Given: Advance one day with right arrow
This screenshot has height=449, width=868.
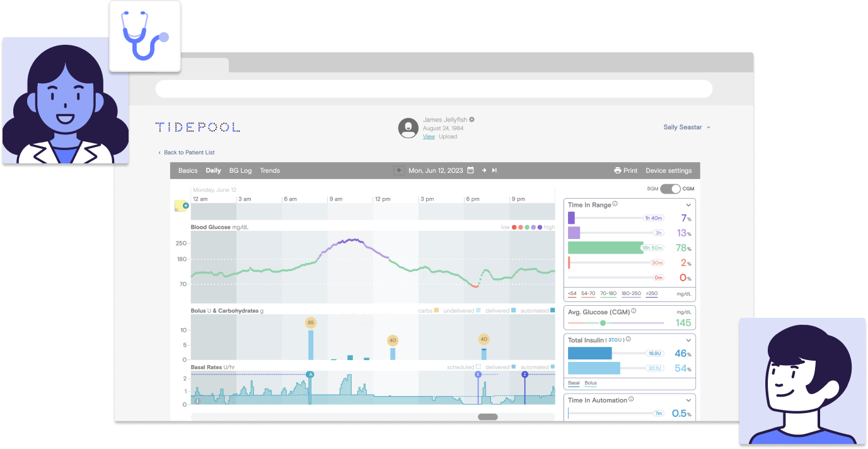Looking at the screenshot, I should 484,170.
